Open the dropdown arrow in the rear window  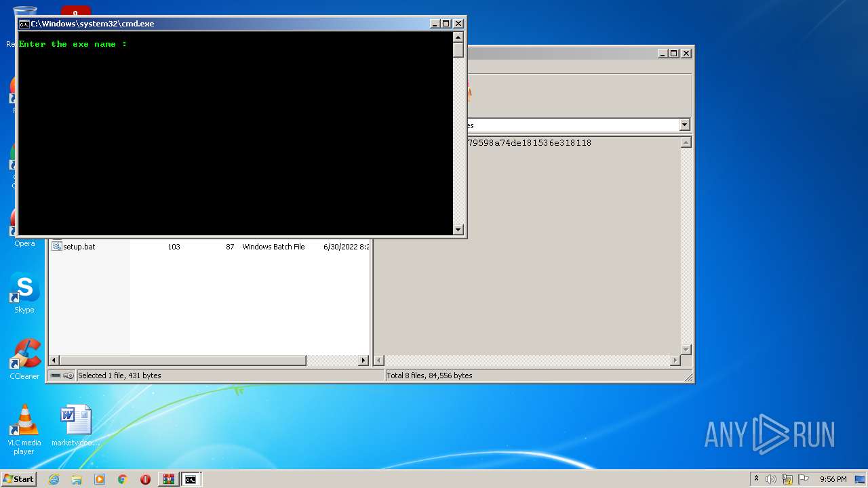[x=684, y=125]
